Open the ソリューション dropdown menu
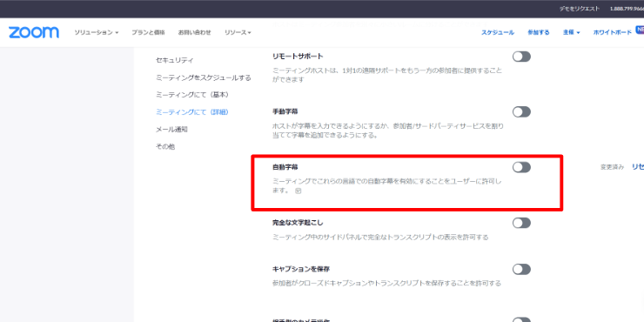 click(x=96, y=32)
